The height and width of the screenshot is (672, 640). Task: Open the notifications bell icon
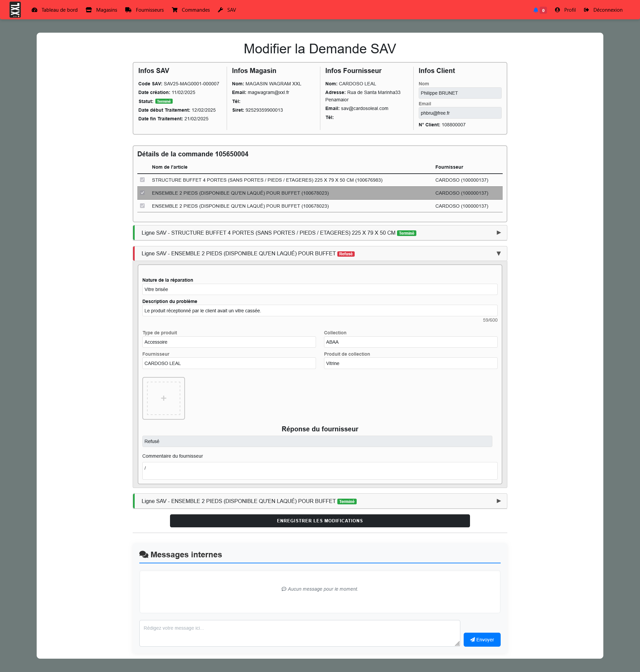pyautogui.click(x=536, y=10)
